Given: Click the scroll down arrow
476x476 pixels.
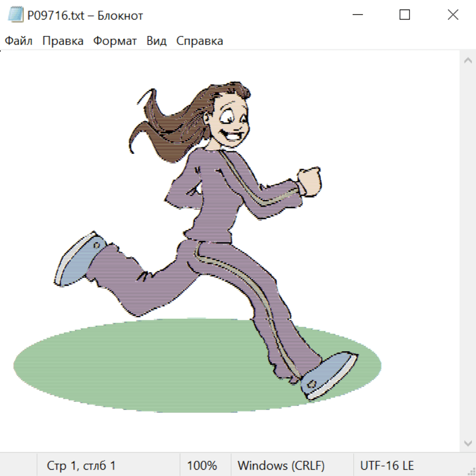Looking at the screenshot, I should [x=468, y=443].
